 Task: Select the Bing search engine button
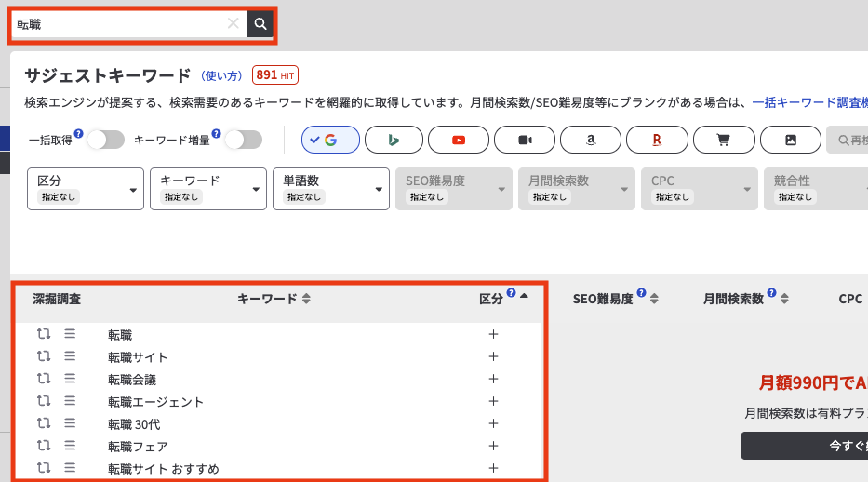[394, 140]
